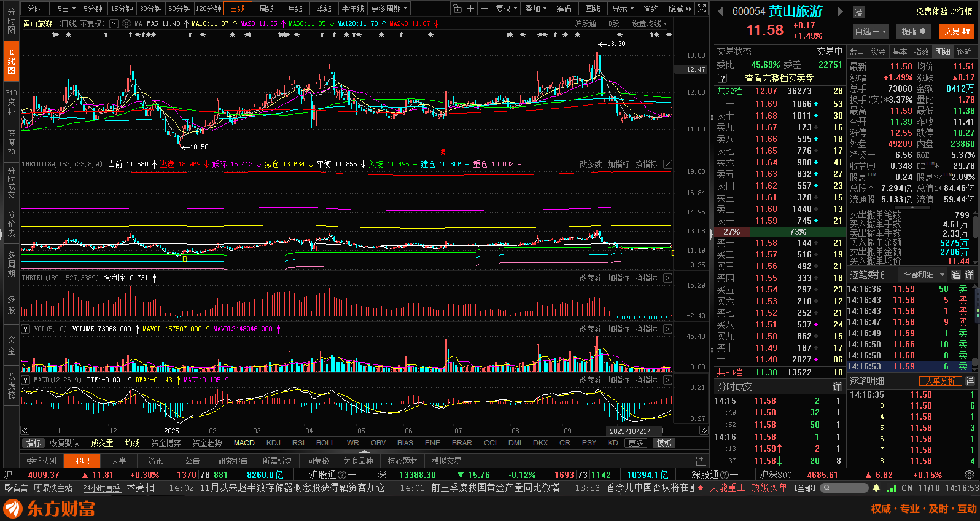Open 详 details icon beside 分时成交
The height and width of the screenshot is (521, 980).
point(837,386)
